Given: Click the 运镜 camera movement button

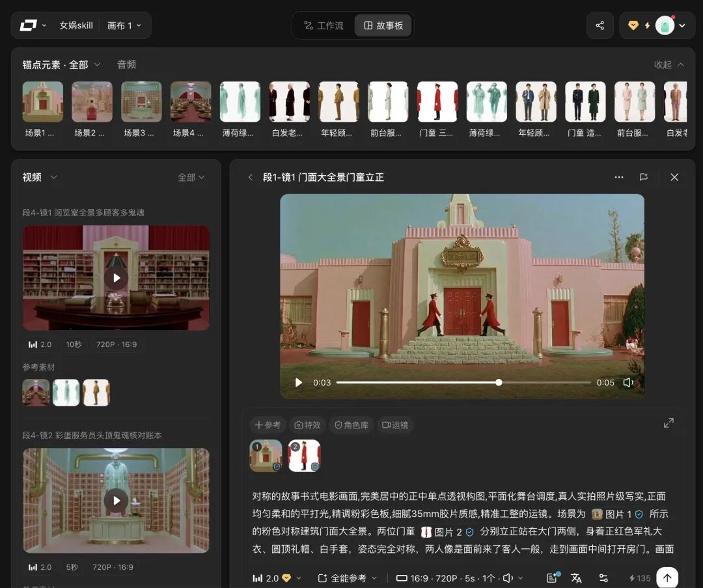Looking at the screenshot, I should click(x=395, y=425).
